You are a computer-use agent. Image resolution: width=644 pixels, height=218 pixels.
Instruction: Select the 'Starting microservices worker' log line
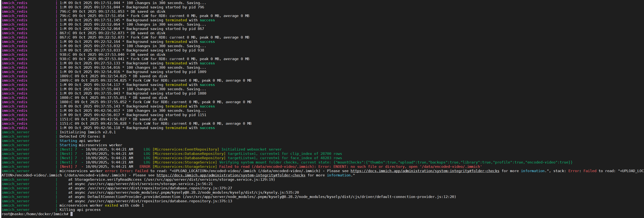point(91,145)
